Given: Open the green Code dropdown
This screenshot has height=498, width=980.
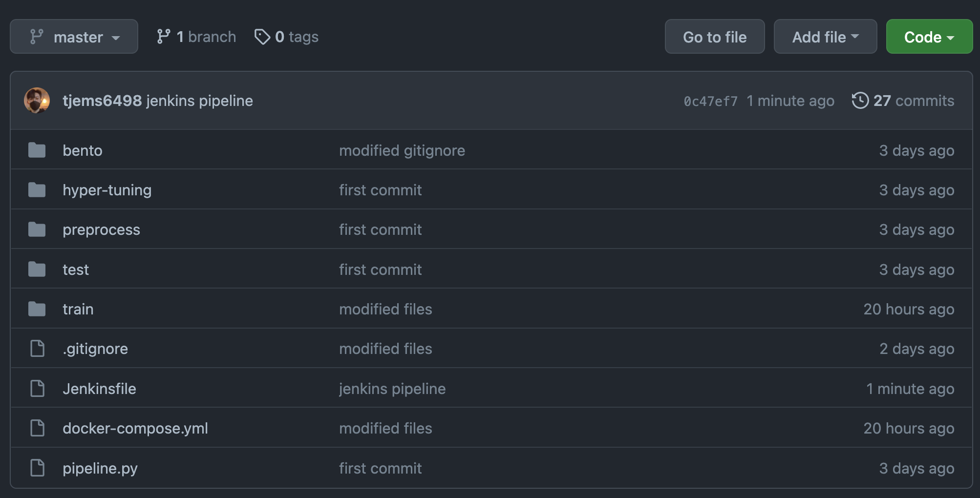Looking at the screenshot, I should 929,37.
